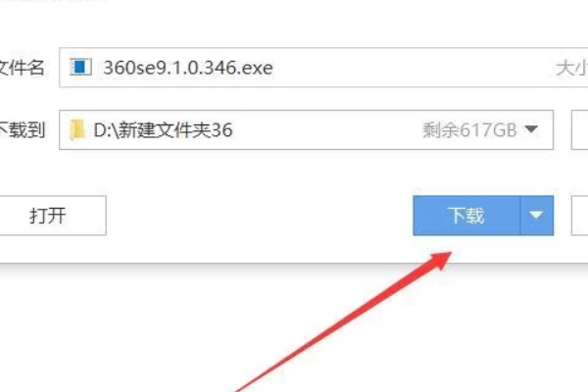Click blank dialog area between 打开 and 下载

point(259,216)
